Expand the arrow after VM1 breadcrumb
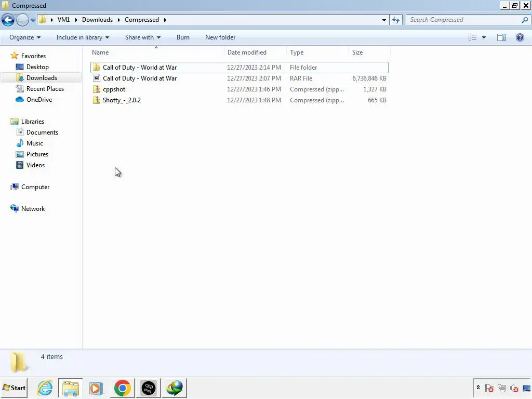The width and height of the screenshot is (532, 399). tap(76, 20)
